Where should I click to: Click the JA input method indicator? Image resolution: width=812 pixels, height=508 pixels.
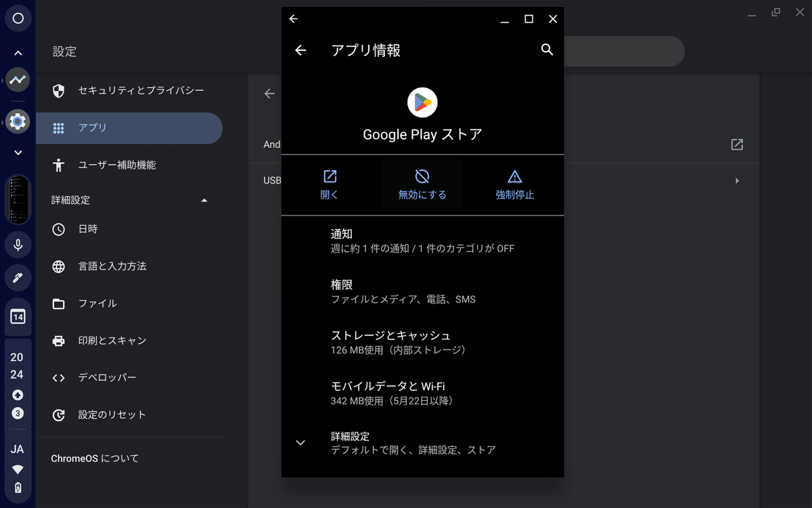point(18,450)
